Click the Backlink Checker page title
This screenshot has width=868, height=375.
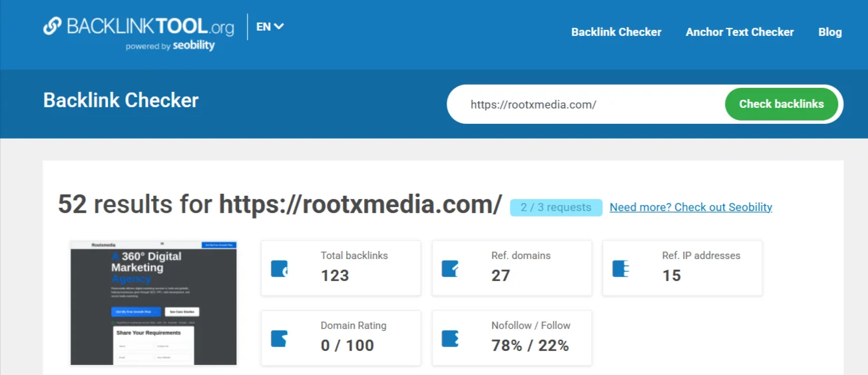(121, 101)
